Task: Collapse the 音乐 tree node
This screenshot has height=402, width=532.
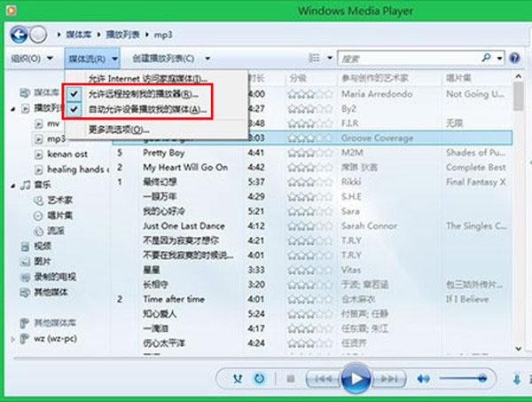Action: pyautogui.click(x=13, y=185)
